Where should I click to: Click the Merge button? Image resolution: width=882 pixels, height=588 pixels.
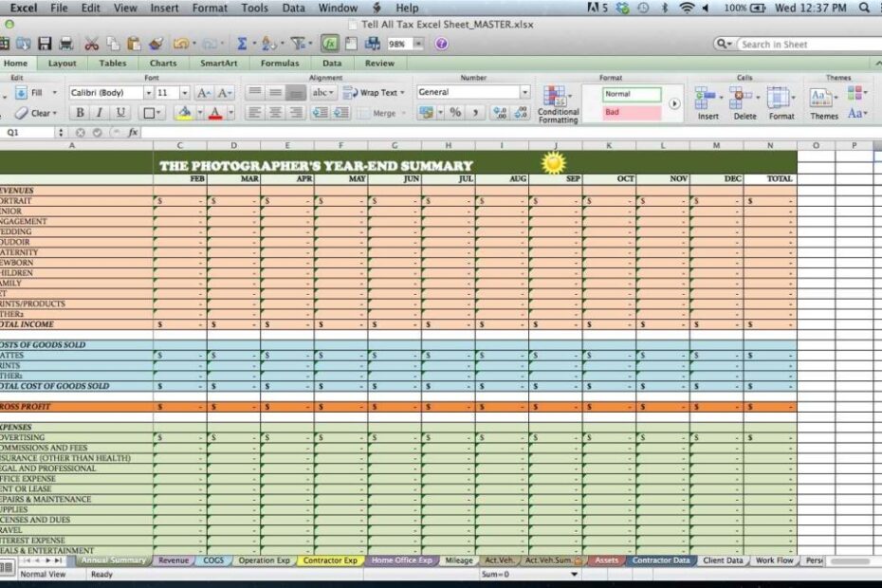[382, 112]
